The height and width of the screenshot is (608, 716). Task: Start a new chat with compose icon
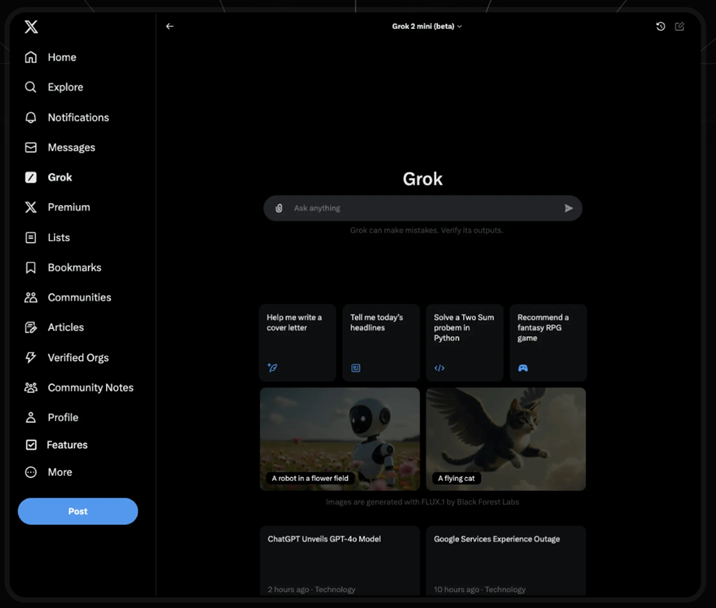680,26
